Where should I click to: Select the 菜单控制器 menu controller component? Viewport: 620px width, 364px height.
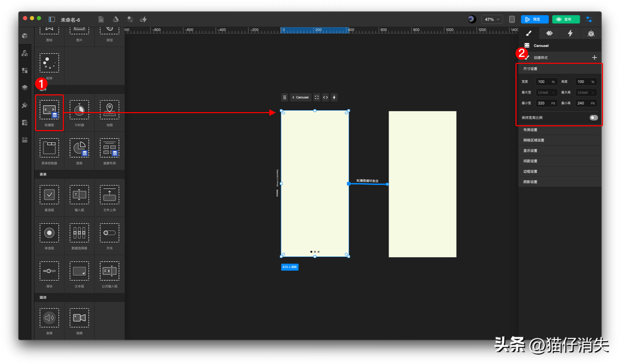49,151
